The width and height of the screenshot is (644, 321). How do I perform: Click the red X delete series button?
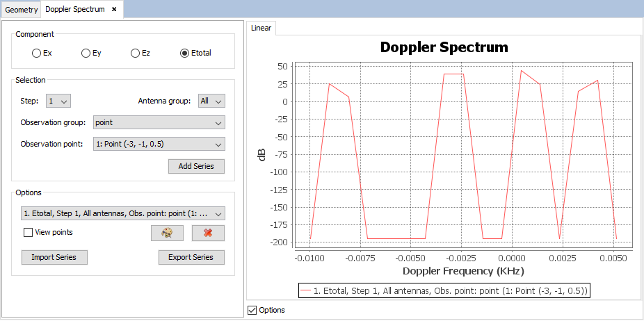pos(208,233)
